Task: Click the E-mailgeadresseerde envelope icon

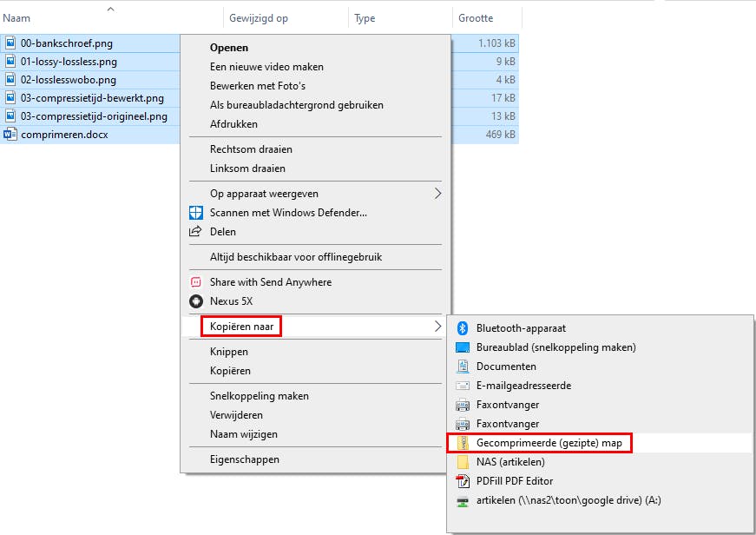Action: click(x=463, y=386)
